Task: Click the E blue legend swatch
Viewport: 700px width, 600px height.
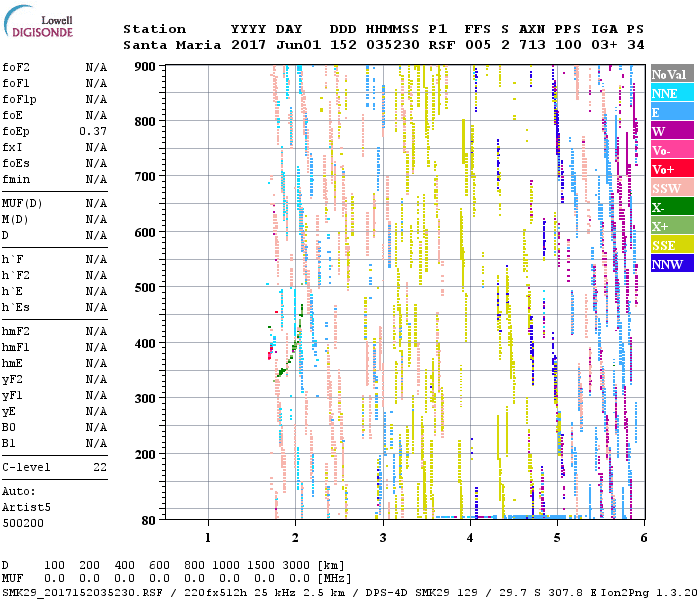Action: [x=672, y=112]
